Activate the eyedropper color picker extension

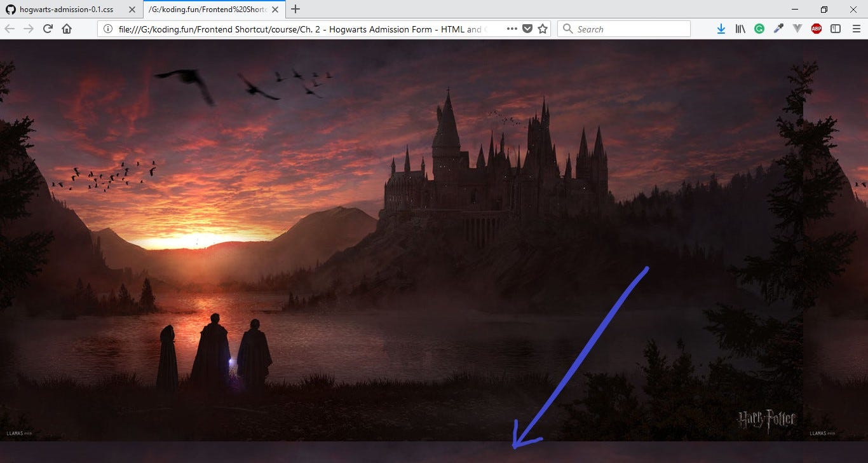[778, 29]
